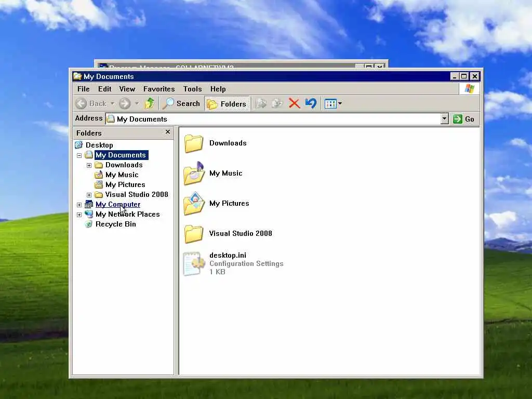The image size is (532, 399).
Task: Maximize the My Documents window
Action: pos(464,76)
